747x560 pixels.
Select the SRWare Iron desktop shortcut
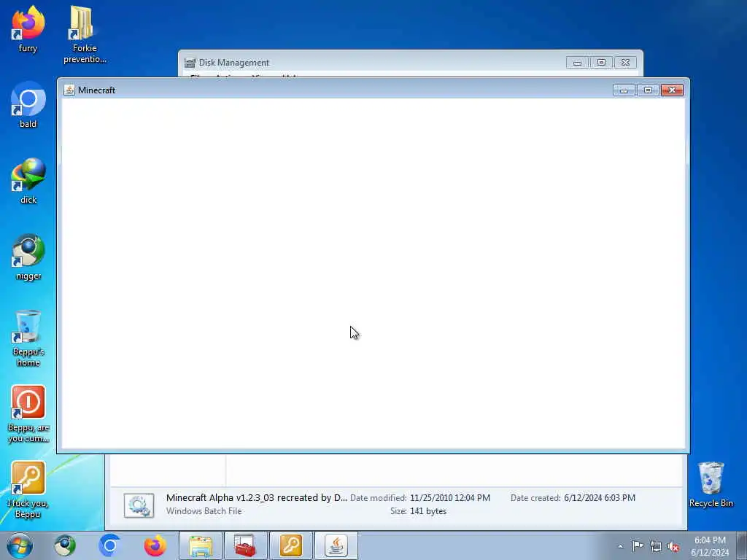tap(28, 257)
